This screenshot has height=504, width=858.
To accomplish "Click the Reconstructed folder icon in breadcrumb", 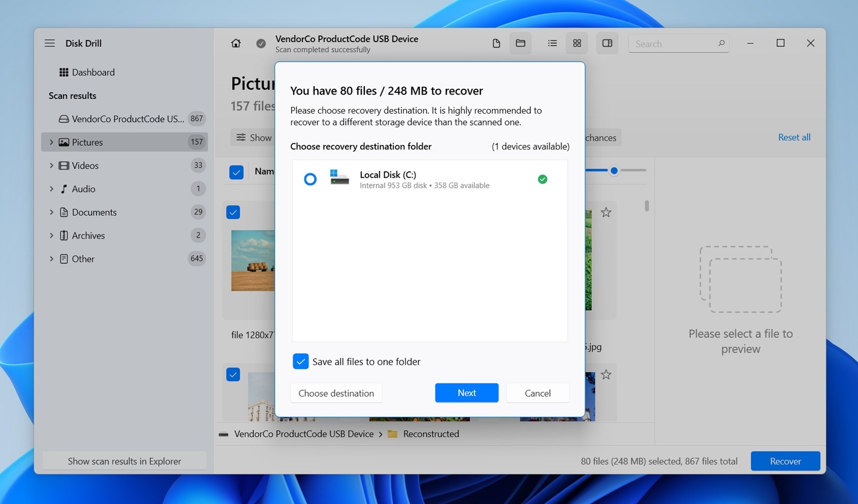I will pos(393,434).
